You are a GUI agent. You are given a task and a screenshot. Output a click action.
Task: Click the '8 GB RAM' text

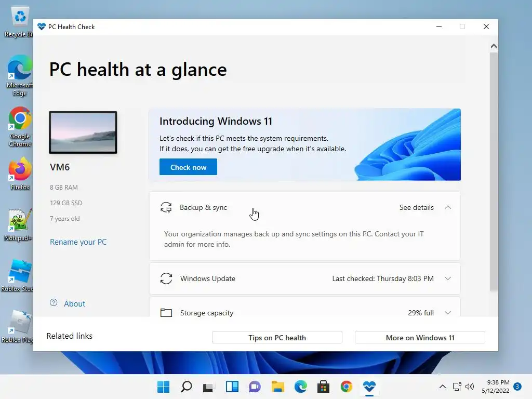coord(64,187)
